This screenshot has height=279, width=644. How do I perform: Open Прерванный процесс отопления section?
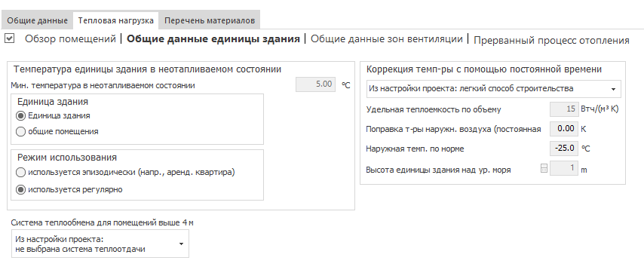click(x=551, y=40)
